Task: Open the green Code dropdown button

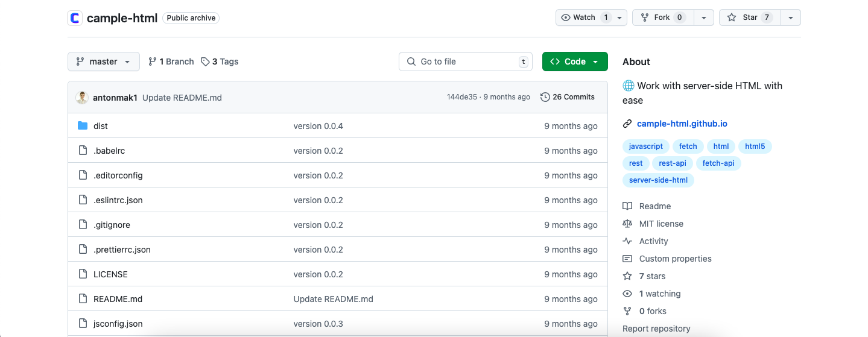Action: point(575,61)
